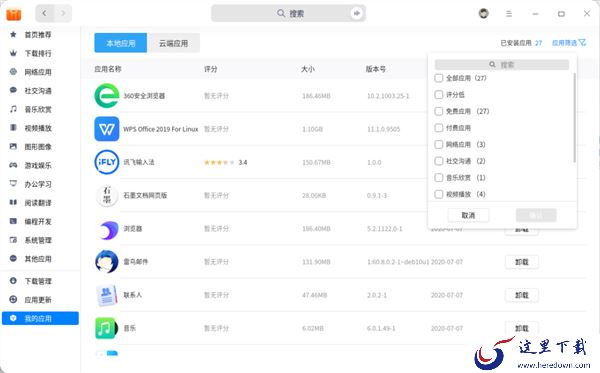Click the 雷鸟邮件 Thunderbird icon
Viewport: 600px width, 373px height.
pos(107,262)
